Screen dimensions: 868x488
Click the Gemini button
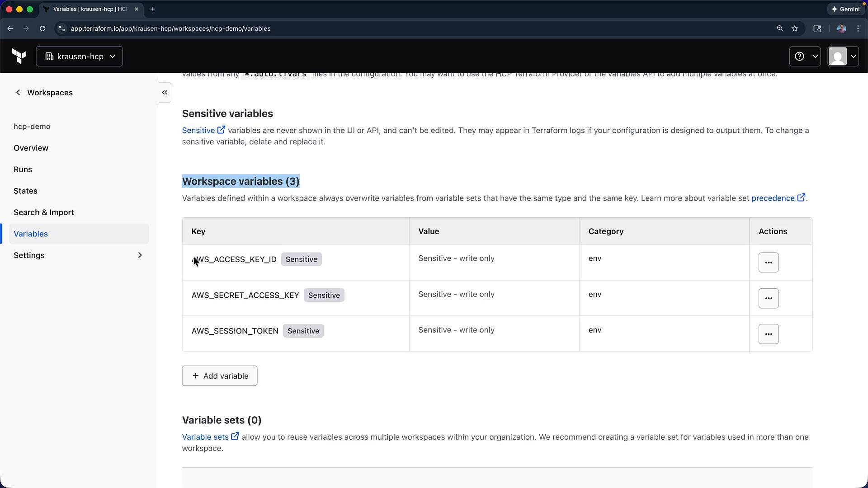(845, 9)
